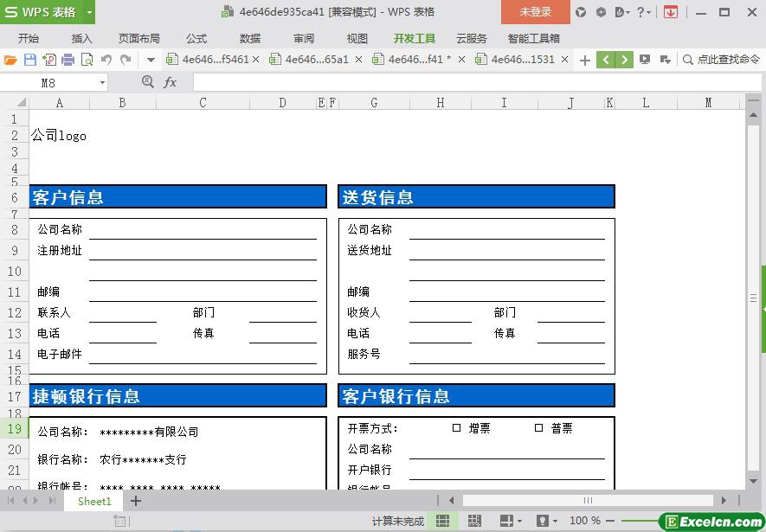Click the Open folder icon in toolbar
The width and height of the screenshot is (766, 532).
10,60
